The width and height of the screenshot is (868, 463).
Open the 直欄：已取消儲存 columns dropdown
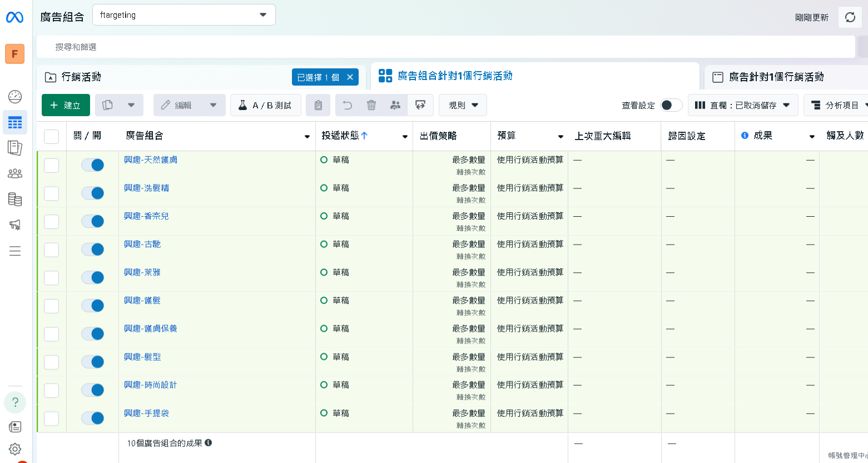(743, 105)
